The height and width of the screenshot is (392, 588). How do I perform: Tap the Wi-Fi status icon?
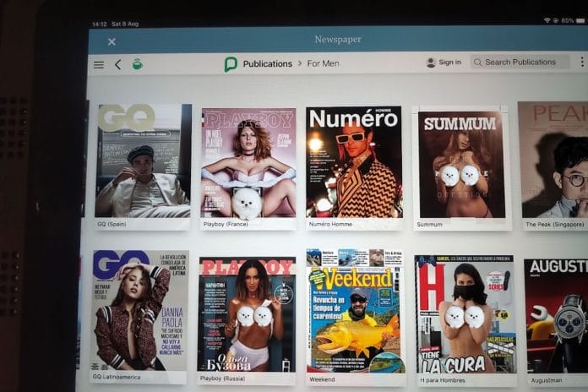(547, 20)
